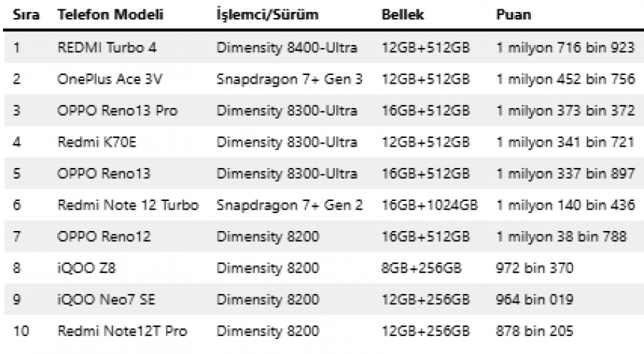
Task: Click the Redmi K70E model name
Action: pyautogui.click(x=97, y=142)
